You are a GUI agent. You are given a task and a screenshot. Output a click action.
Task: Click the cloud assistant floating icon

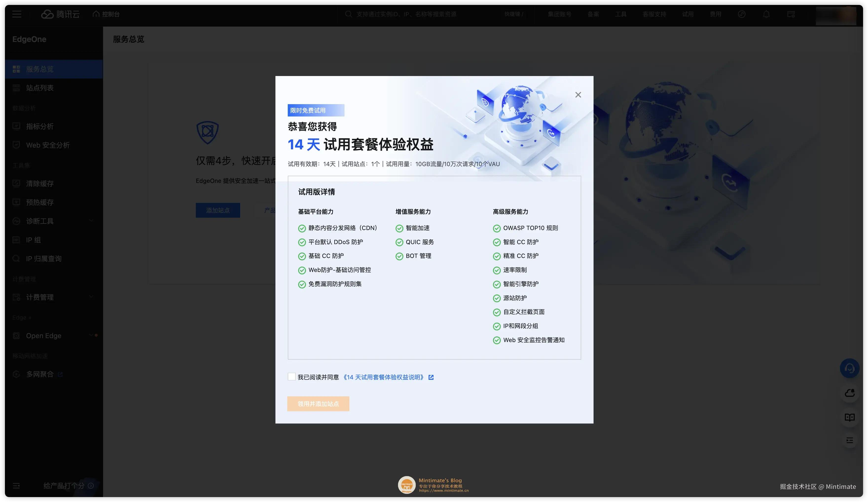tap(849, 393)
